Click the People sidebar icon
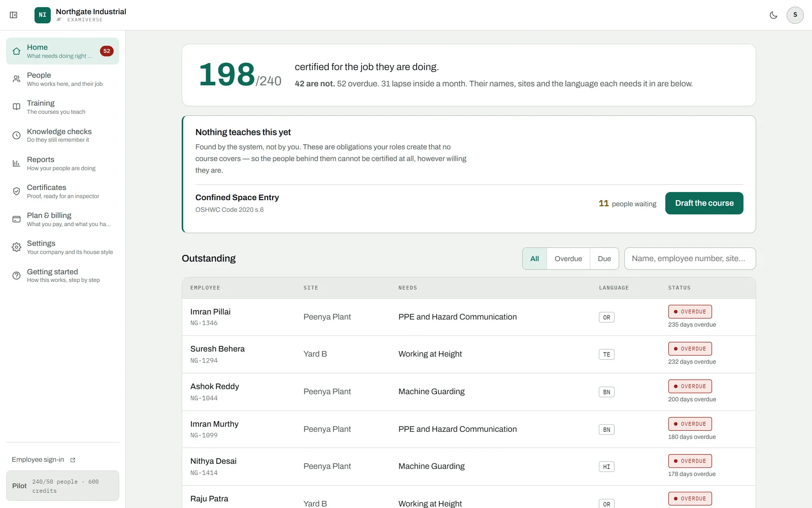 tap(16, 79)
